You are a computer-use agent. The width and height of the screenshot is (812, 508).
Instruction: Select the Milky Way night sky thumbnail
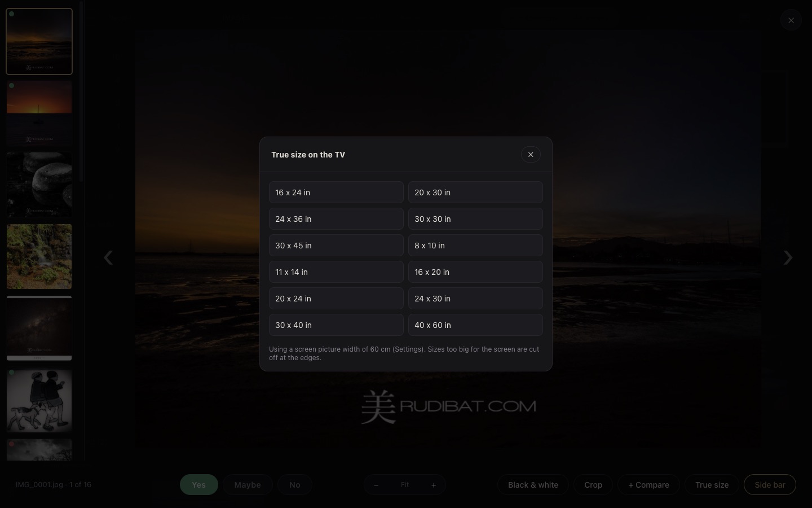point(39,328)
